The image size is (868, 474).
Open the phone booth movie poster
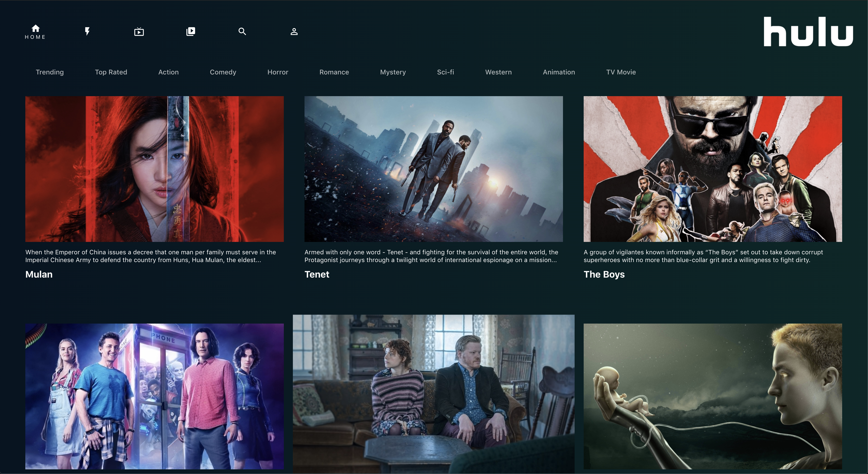tap(154, 396)
